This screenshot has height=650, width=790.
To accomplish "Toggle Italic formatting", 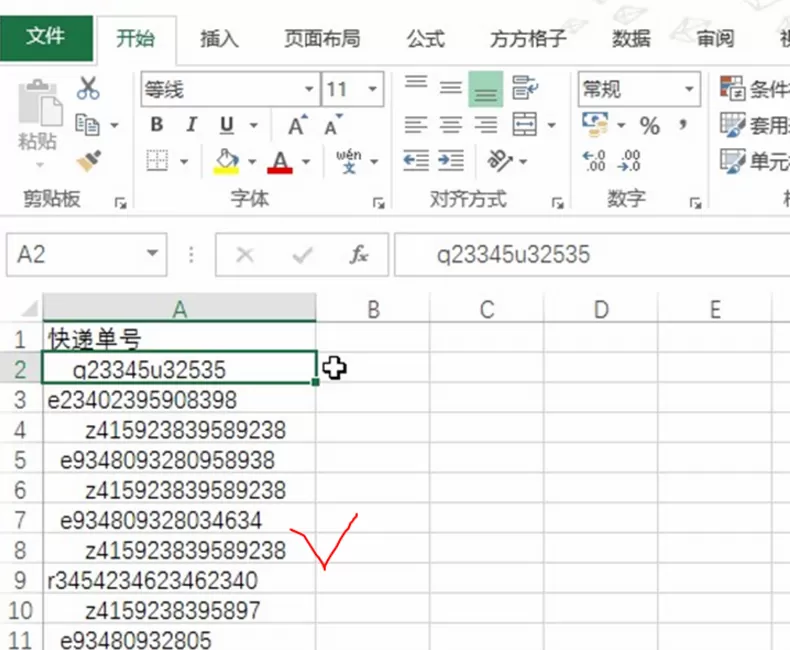I will 191,124.
